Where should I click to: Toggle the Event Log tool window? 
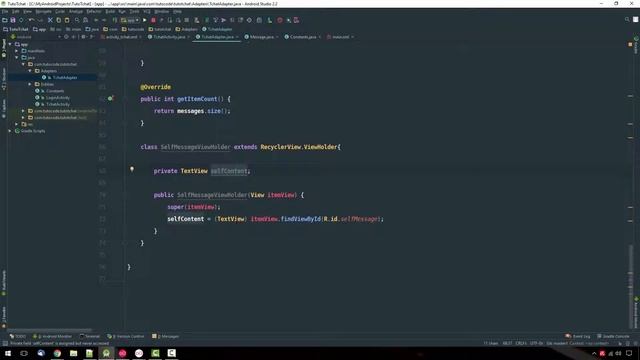point(578,336)
